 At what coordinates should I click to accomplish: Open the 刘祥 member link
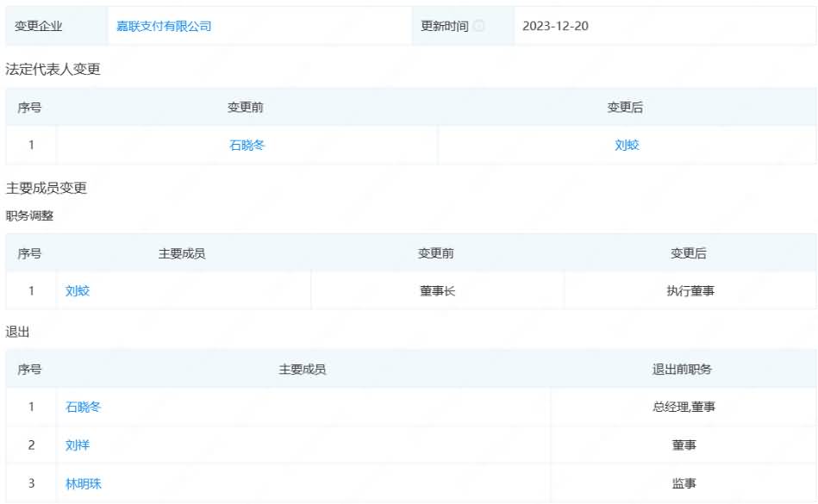(78, 445)
